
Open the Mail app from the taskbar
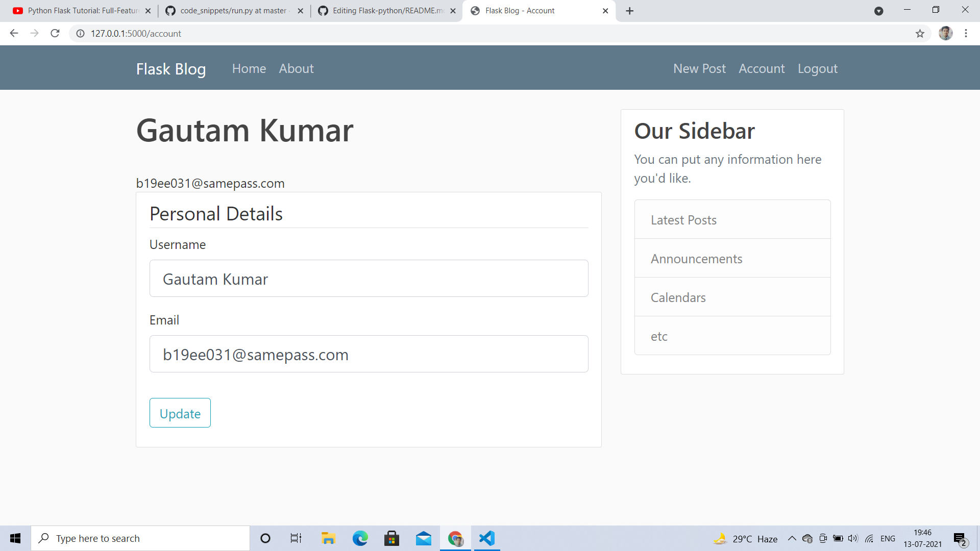click(424, 538)
